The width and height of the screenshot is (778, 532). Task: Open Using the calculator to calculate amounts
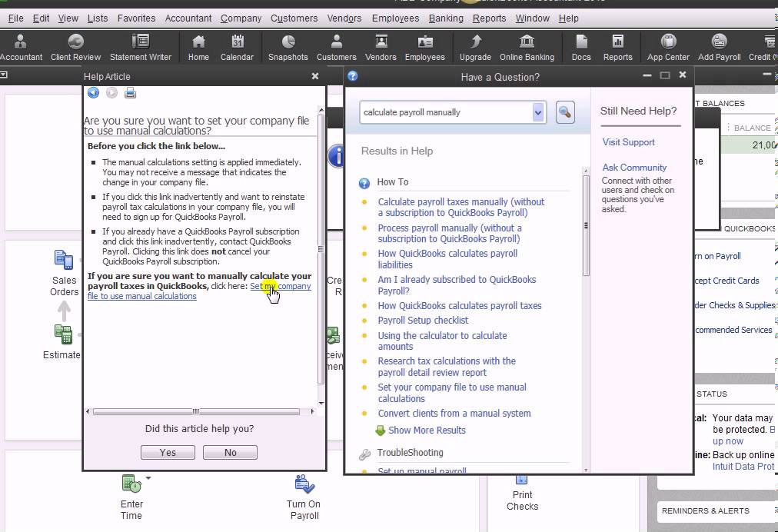(x=442, y=341)
